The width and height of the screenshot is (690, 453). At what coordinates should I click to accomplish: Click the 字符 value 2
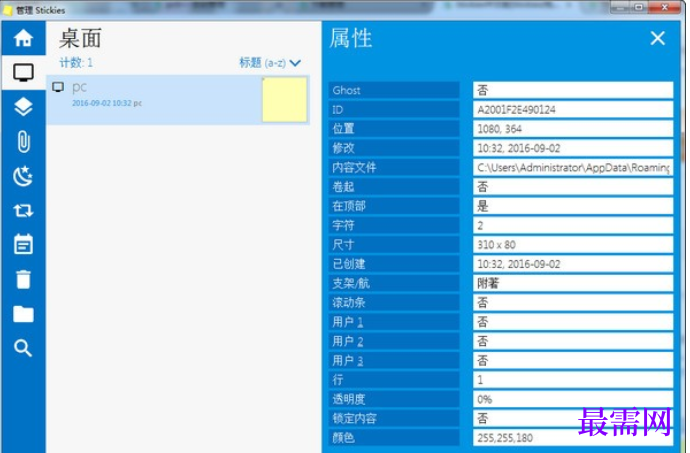573,225
